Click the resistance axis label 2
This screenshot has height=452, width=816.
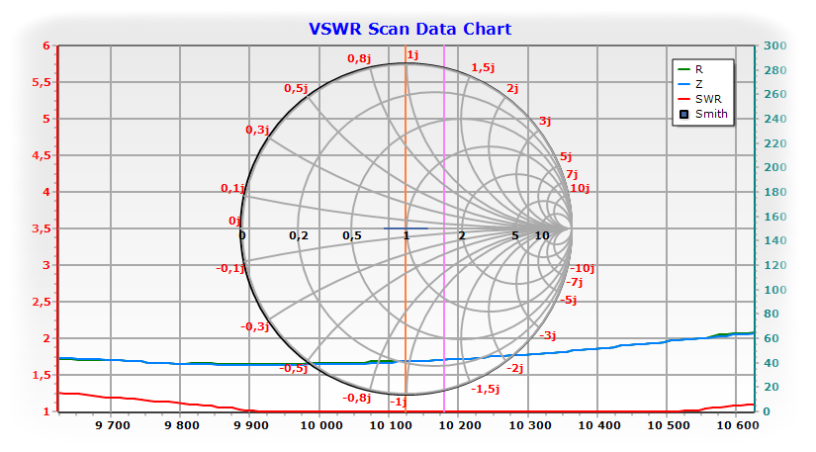point(462,236)
